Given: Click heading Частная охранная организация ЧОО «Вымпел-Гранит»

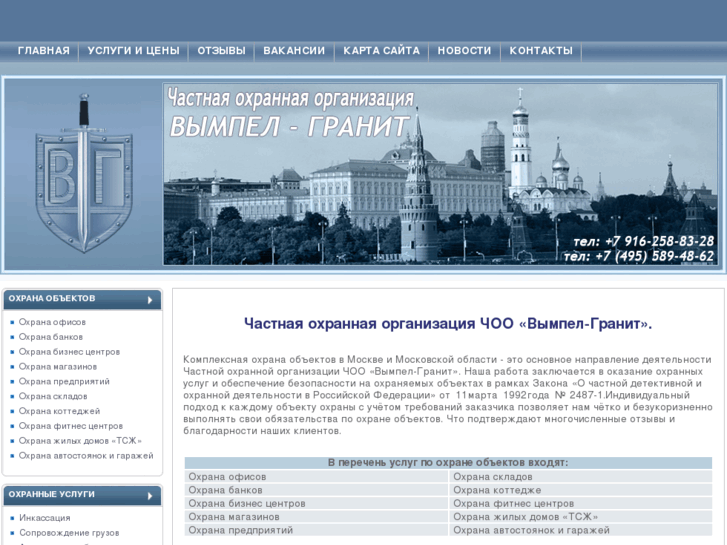Looking at the screenshot, I should pos(448,323).
